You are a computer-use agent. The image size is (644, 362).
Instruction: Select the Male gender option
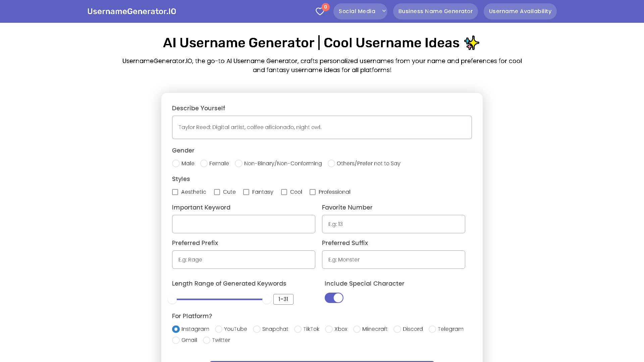pyautogui.click(x=176, y=163)
